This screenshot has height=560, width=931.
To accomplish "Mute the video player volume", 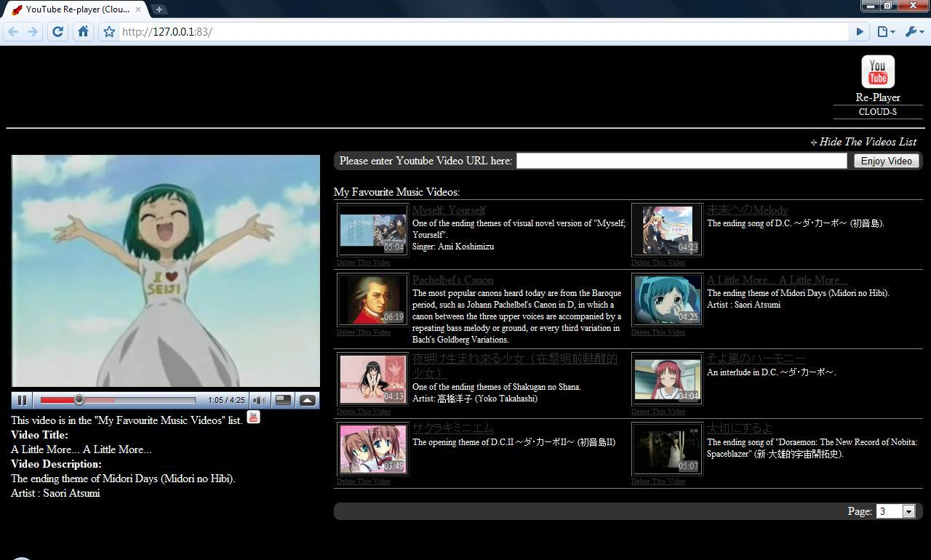I will click(x=259, y=400).
